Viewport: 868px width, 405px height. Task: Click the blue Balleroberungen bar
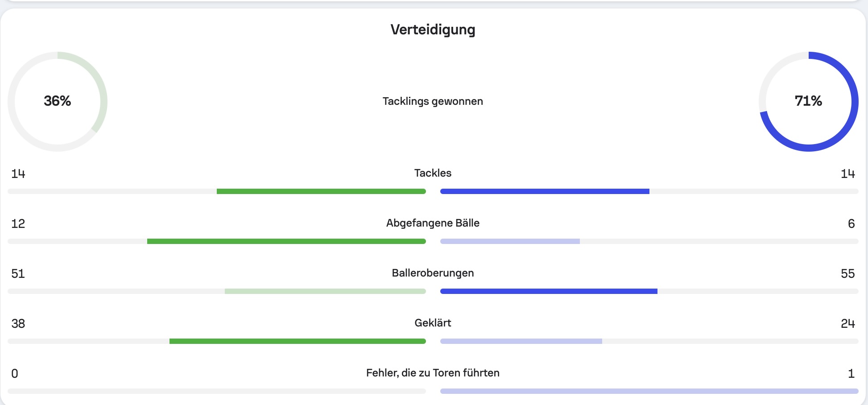pyautogui.click(x=549, y=291)
